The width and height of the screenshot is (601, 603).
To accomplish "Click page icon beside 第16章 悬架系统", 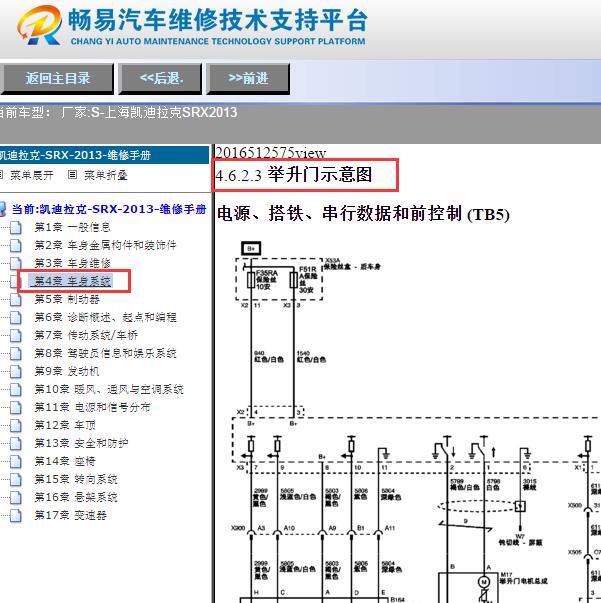I will (15, 497).
